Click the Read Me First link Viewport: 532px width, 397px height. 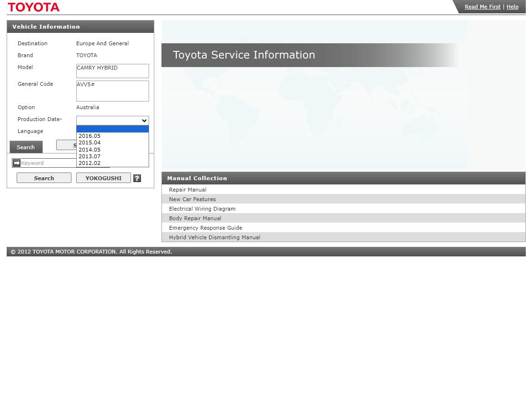tap(482, 7)
